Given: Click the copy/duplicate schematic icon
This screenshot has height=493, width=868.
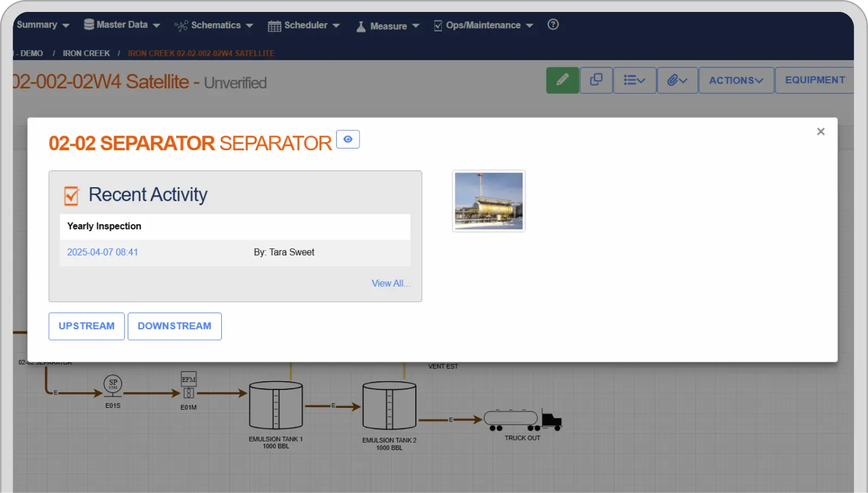Looking at the screenshot, I should pos(596,80).
